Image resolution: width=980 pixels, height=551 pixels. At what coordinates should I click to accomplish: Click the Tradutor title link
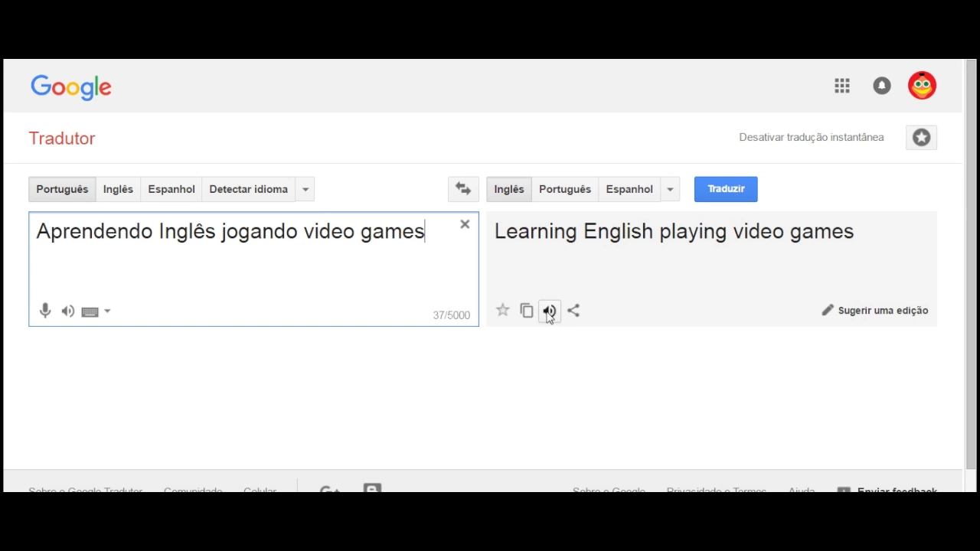(62, 139)
